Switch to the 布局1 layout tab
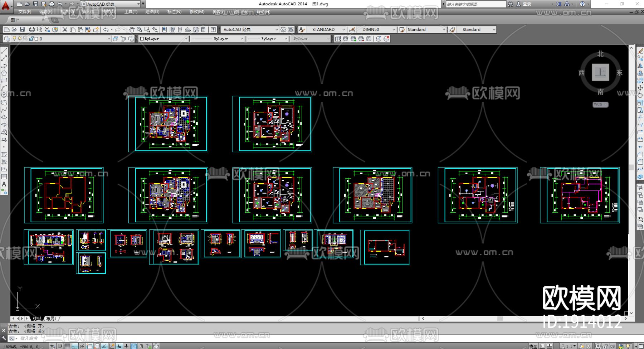The height and width of the screenshot is (349, 644). (x=51, y=319)
